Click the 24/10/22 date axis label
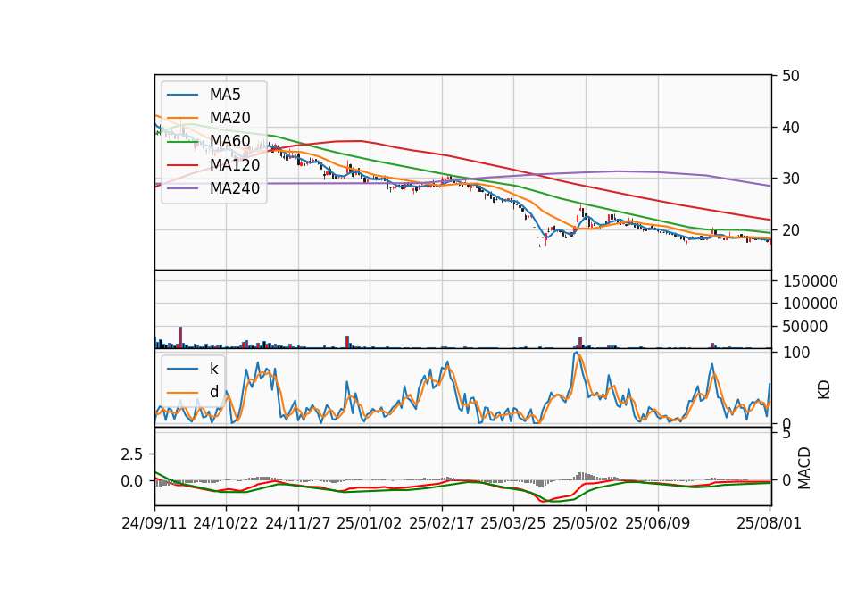The image size is (857, 616). [226, 523]
